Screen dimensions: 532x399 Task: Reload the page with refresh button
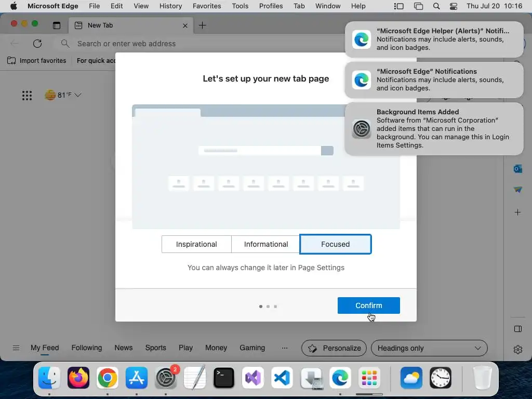(37, 44)
